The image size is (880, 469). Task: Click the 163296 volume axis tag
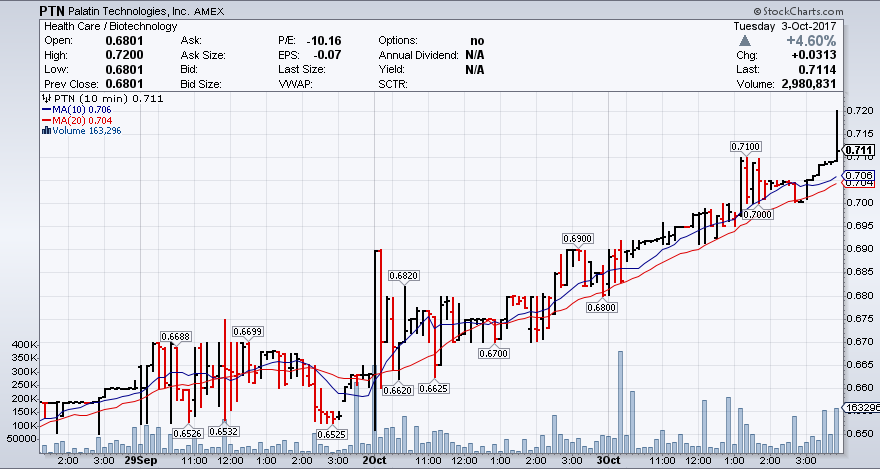click(x=861, y=408)
